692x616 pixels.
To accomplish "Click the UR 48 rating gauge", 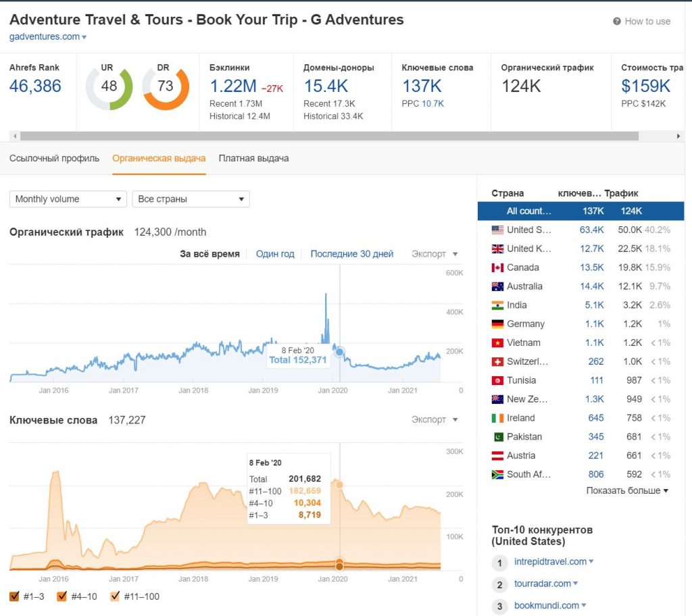I will point(109,87).
